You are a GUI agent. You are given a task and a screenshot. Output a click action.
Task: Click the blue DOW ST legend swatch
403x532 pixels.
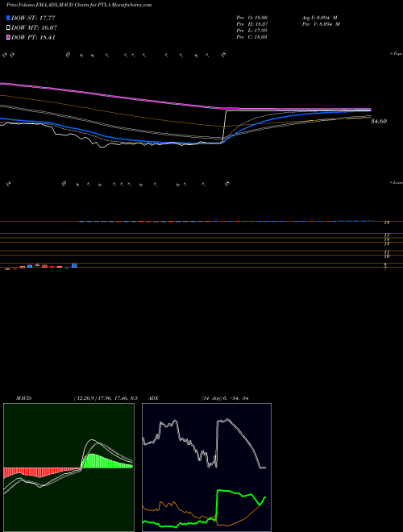(8, 18)
